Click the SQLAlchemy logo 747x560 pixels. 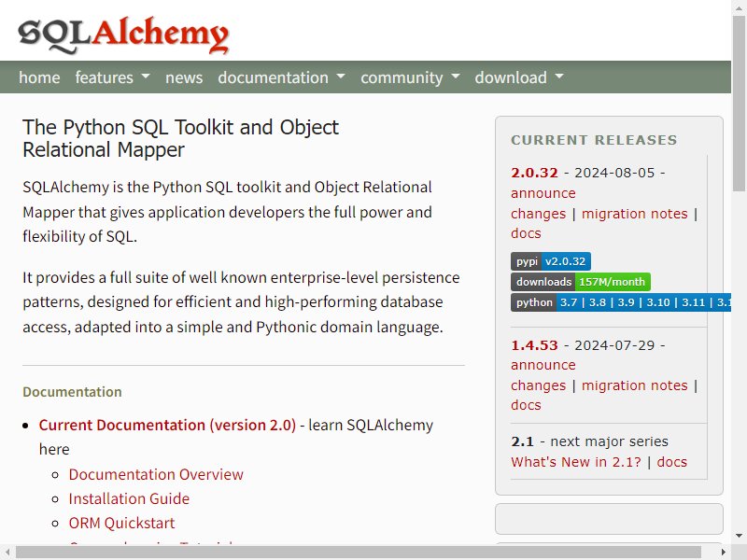click(x=123, y=35)
